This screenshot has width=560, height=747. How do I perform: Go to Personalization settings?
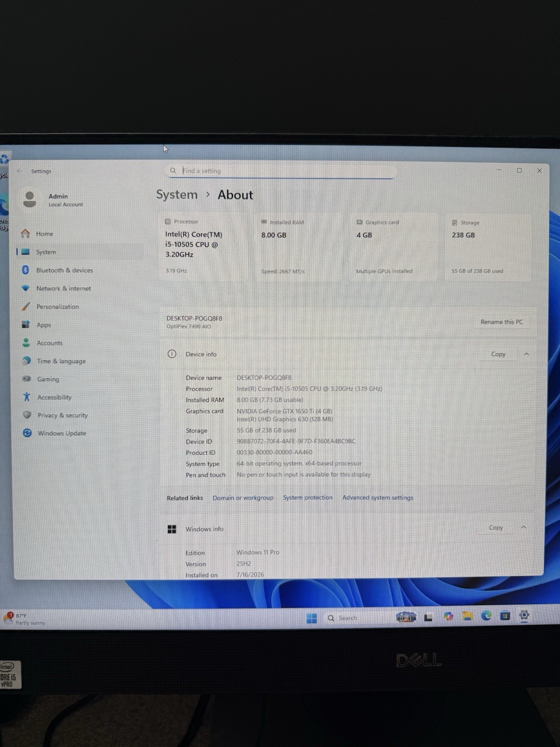point(57,307)
